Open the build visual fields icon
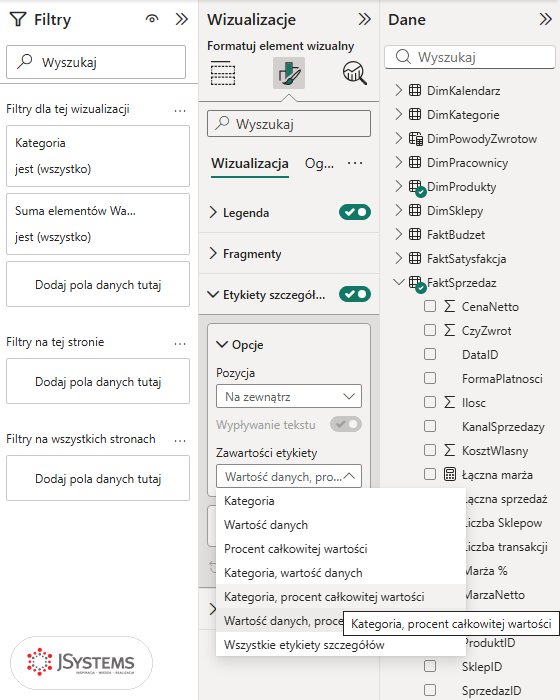Image resolution: width=560 pixels, height=700 pixels. point(223,73)
